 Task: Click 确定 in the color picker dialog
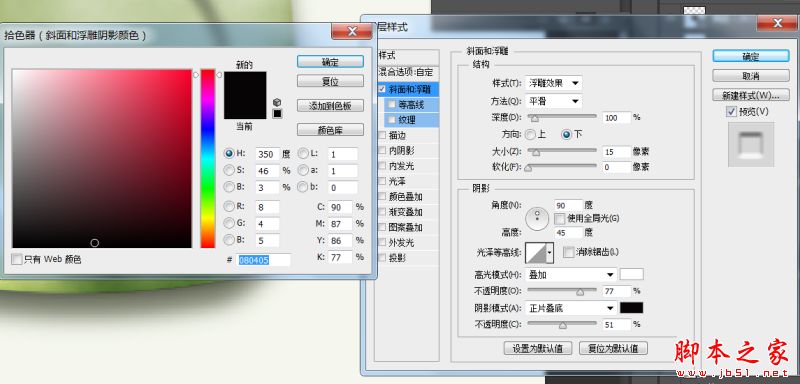click(330, 62)
